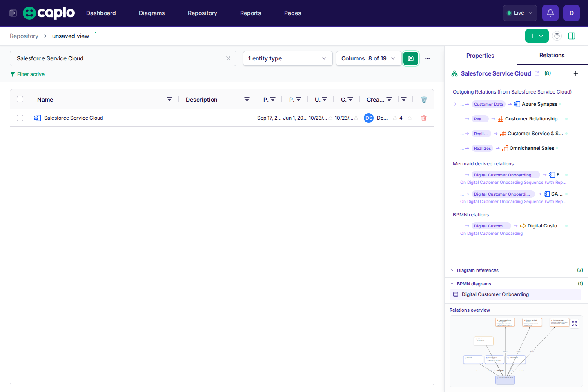Select the Relations tab
The width and height of the screenshot is (588, 392).
[x=552, y=55]
